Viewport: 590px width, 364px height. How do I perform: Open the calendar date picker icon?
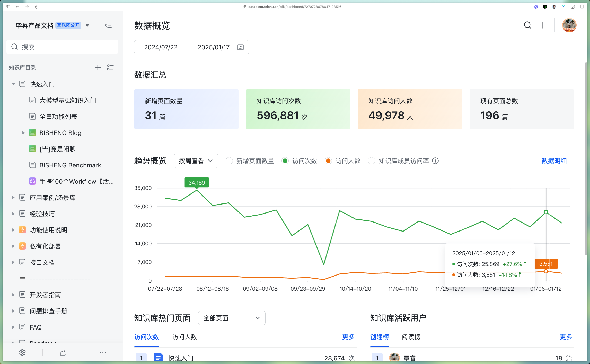tap(240, 47)
